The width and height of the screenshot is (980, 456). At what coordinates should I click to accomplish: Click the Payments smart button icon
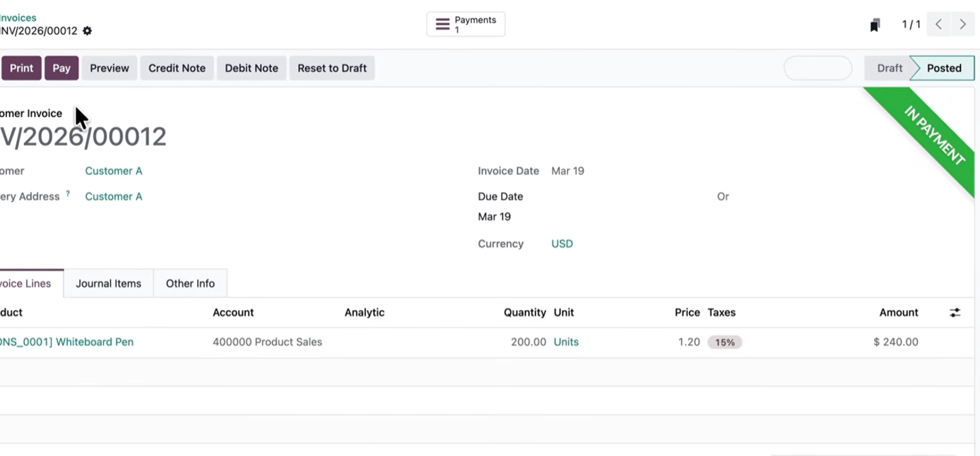coord(442,25)
